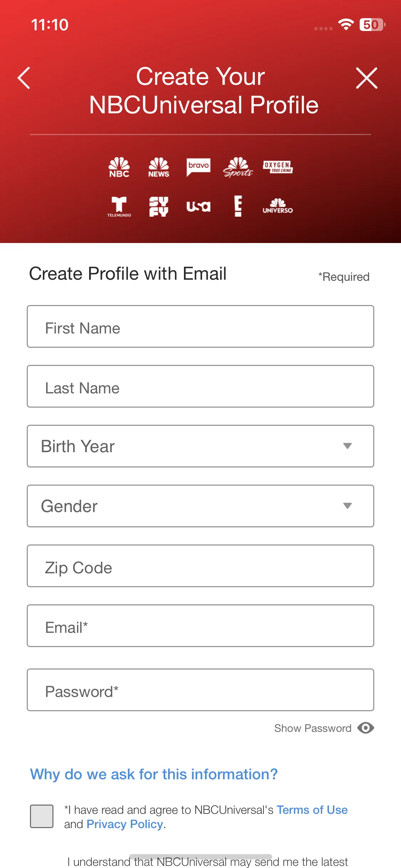Open the Privacy Policy link
Viewport: 401px width, 868px height.
coord(125,824)
